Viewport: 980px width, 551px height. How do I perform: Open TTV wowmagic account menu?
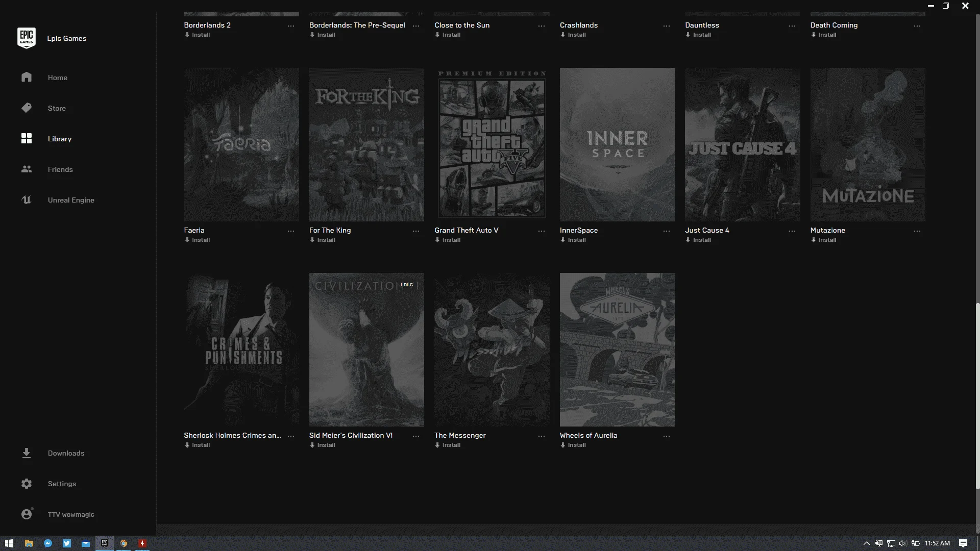pos(71,514)
